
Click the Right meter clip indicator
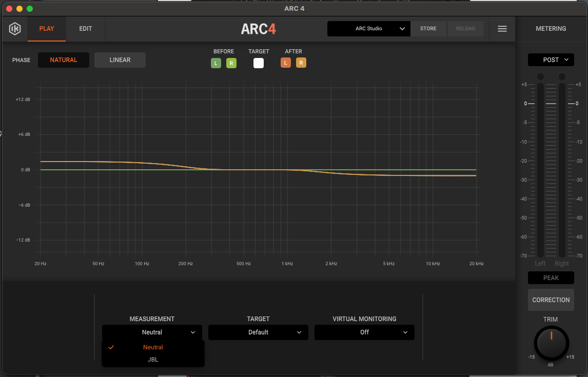[562, 77]
